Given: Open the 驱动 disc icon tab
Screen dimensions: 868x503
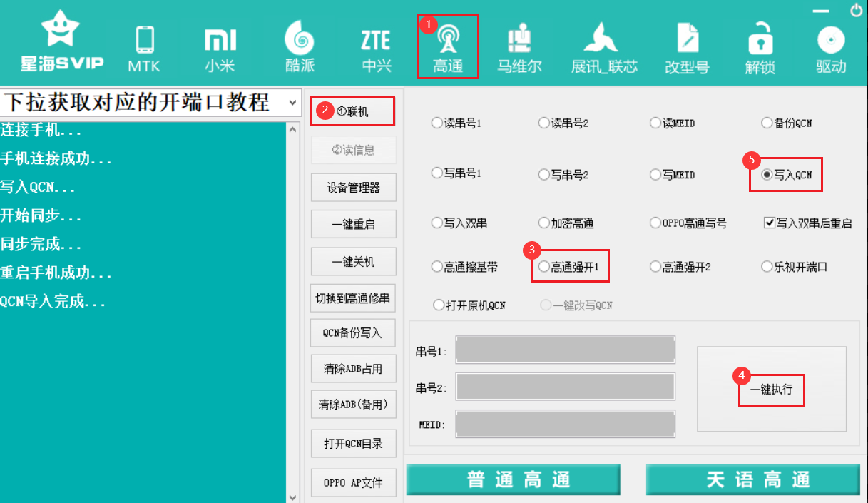Looking at the screenshot, I should 831,49.
